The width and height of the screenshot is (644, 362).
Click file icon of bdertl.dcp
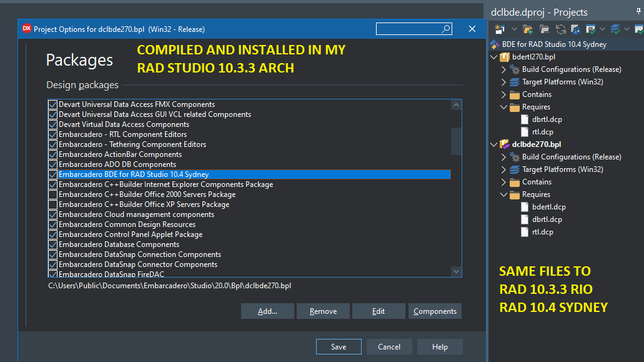[525, 207]
